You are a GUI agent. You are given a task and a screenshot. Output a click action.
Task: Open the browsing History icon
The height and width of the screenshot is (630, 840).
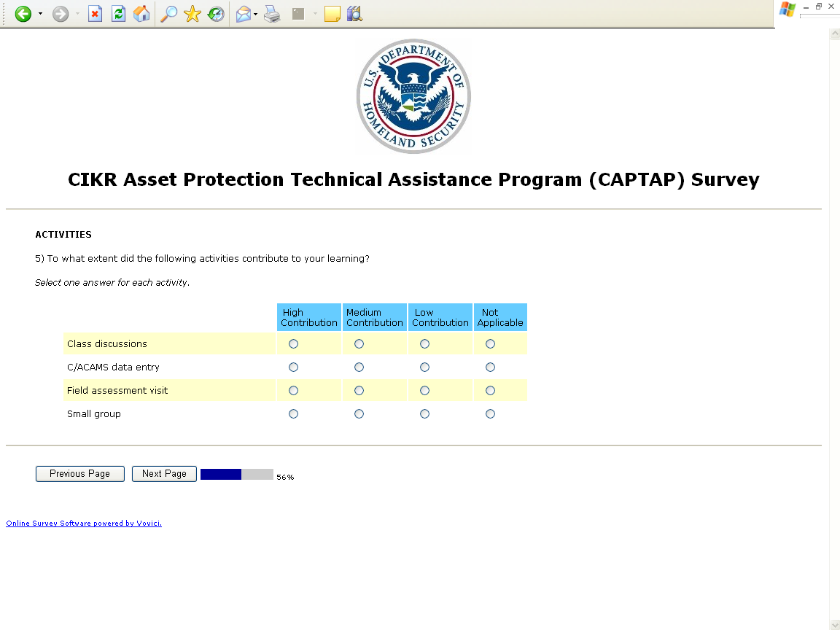pyautogui.click(x=216, y=14)
